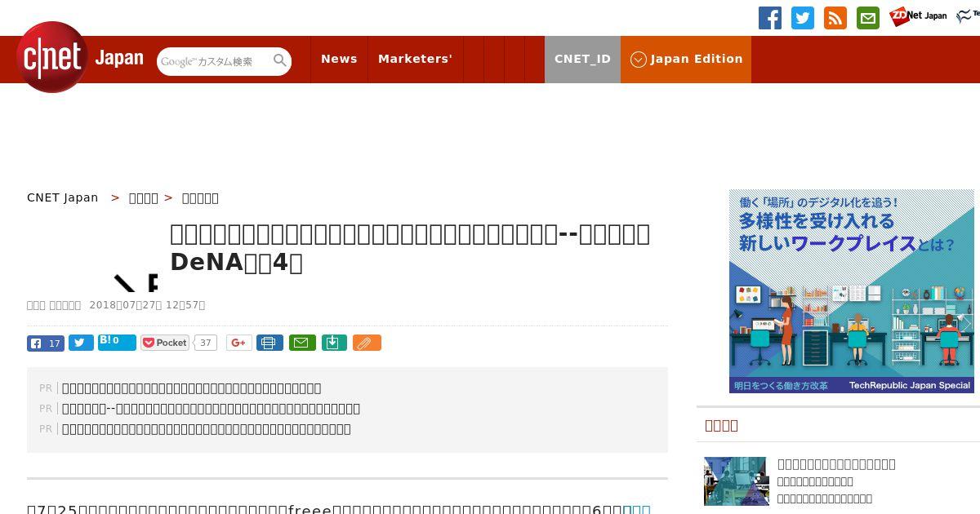Bookmark with Hatena B! button
This screenshot has width=980, height=514.
click(117, 342)
